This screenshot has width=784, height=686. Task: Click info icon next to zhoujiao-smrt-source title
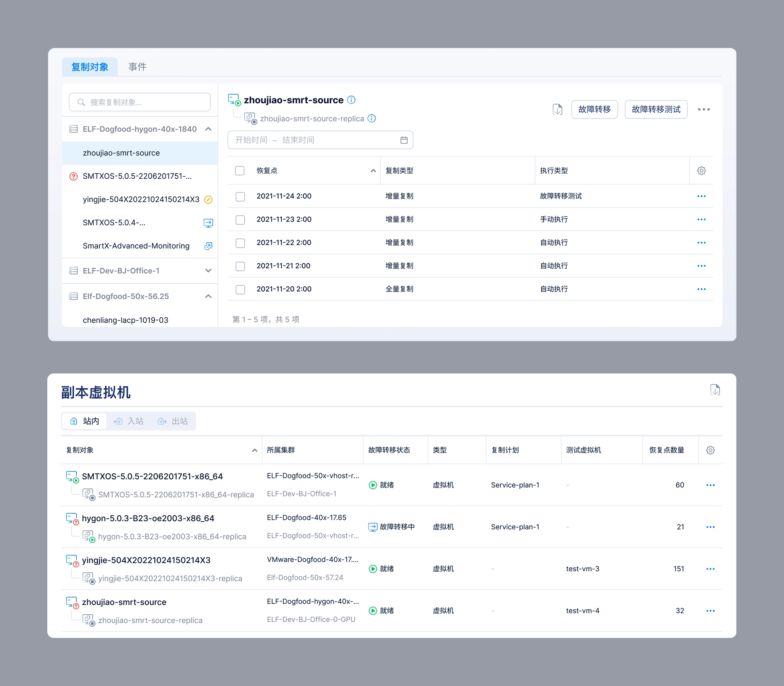point(351,100)
